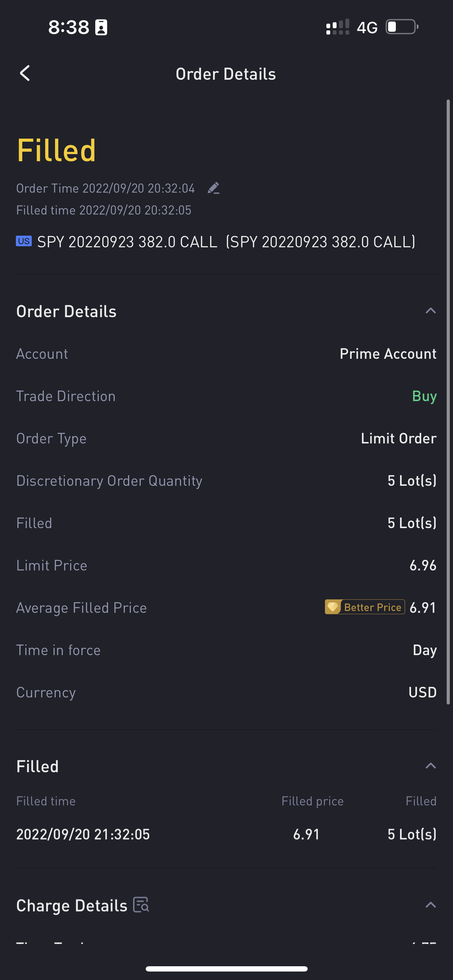Tap the US market flag badge

24,241
